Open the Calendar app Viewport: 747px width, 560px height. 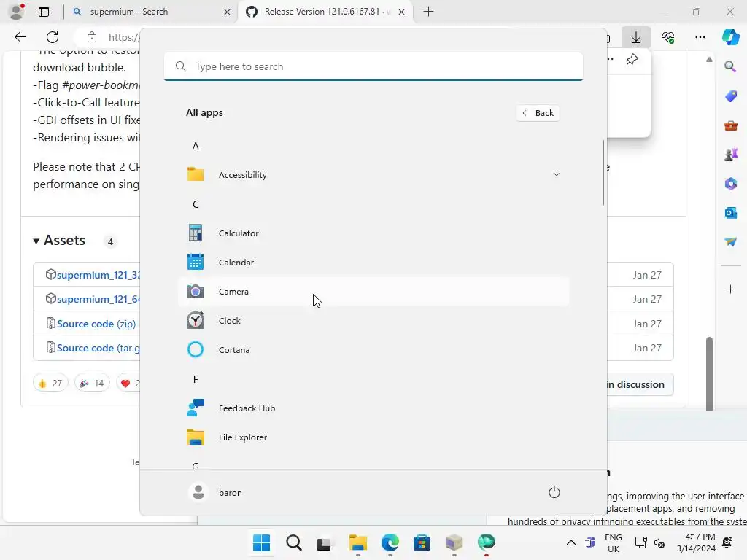coord(373,262)
